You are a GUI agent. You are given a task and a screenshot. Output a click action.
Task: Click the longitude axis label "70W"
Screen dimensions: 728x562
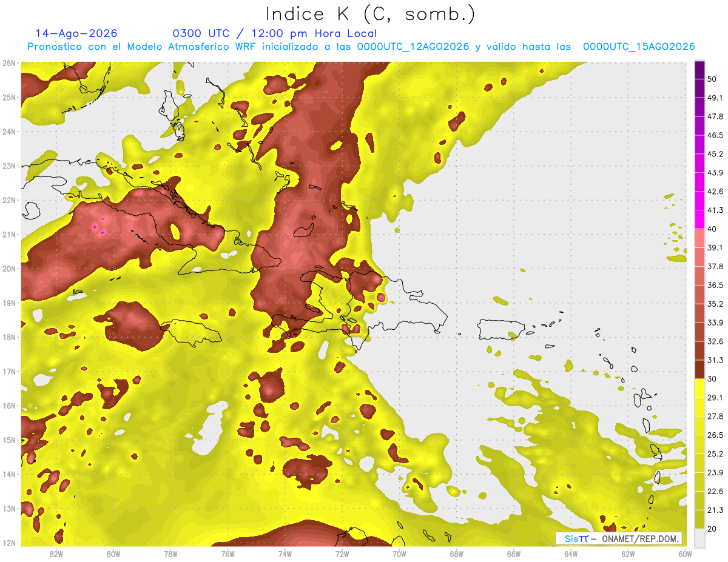point(399,554)
